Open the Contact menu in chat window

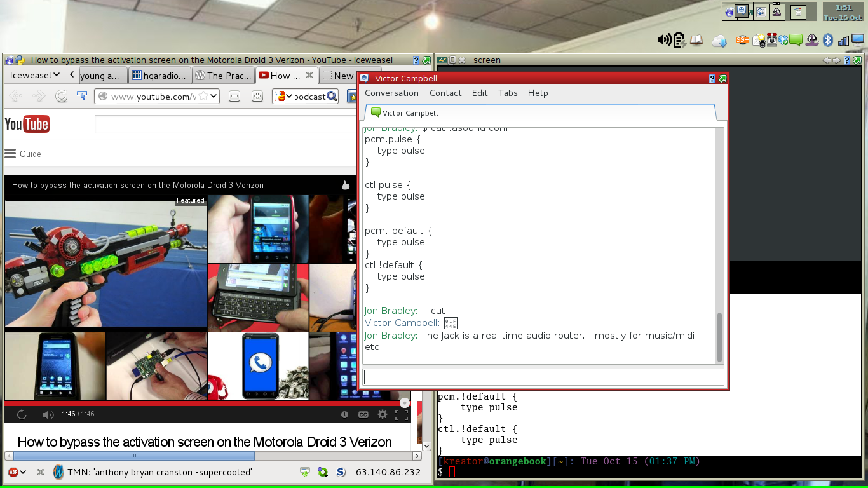pos(445,93)
